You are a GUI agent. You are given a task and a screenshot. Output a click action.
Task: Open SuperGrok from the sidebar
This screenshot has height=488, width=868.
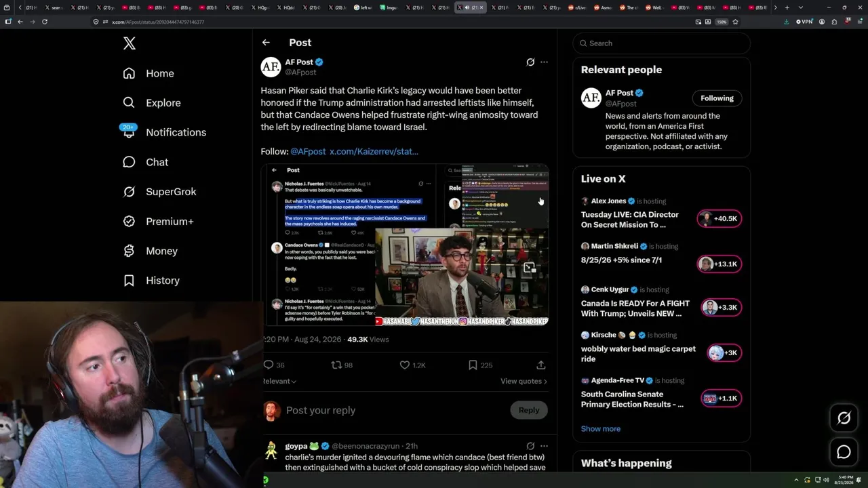(x=159, y=192)
